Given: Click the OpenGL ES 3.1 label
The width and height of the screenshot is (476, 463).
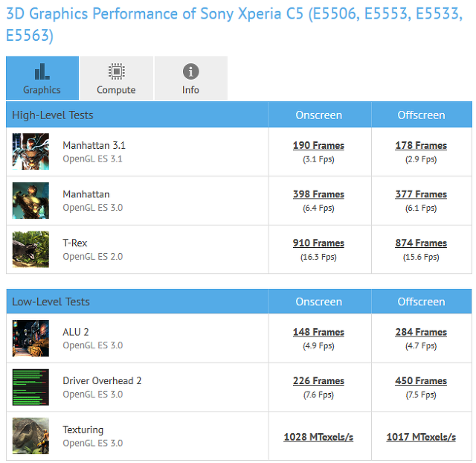Looking at the screenshot, I should pyautogui.click(x=92, y=159).
